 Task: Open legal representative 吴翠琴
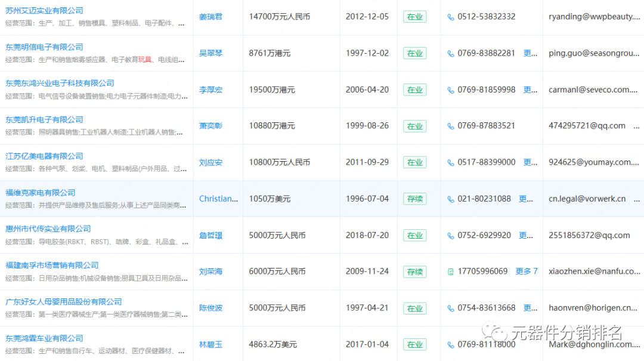210,54
